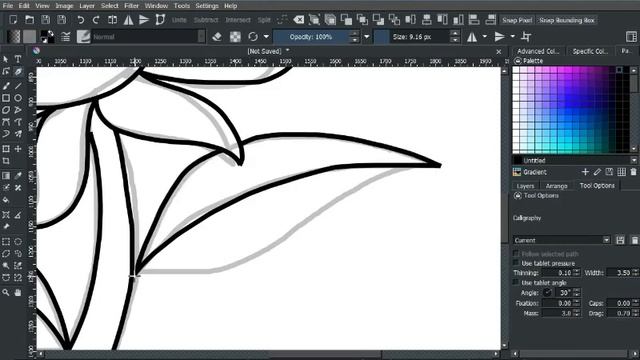Viewport: 640px width, 360px height.
Task: Select the Ellipse tool
Action: click(x=18, y=98)
